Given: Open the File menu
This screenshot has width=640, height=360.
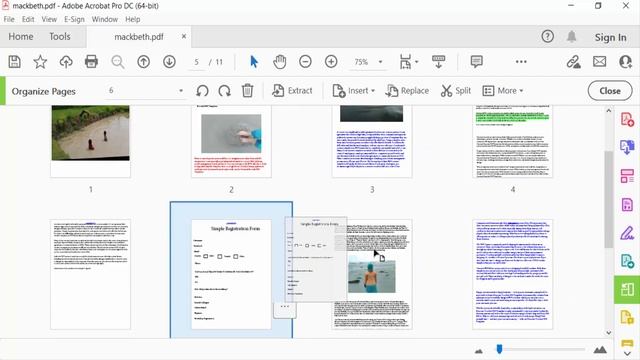Looking at the screenshot, I should [x=9, y=19].
